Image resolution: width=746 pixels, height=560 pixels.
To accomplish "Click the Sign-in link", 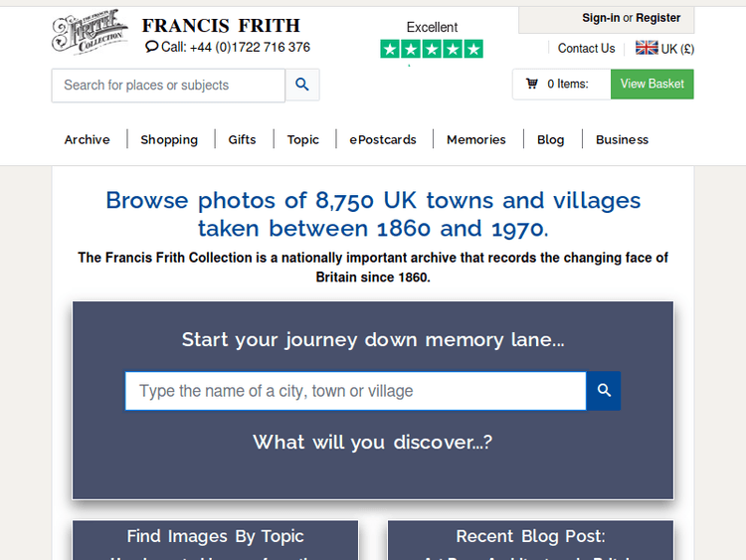I will (x=601, y=18).
